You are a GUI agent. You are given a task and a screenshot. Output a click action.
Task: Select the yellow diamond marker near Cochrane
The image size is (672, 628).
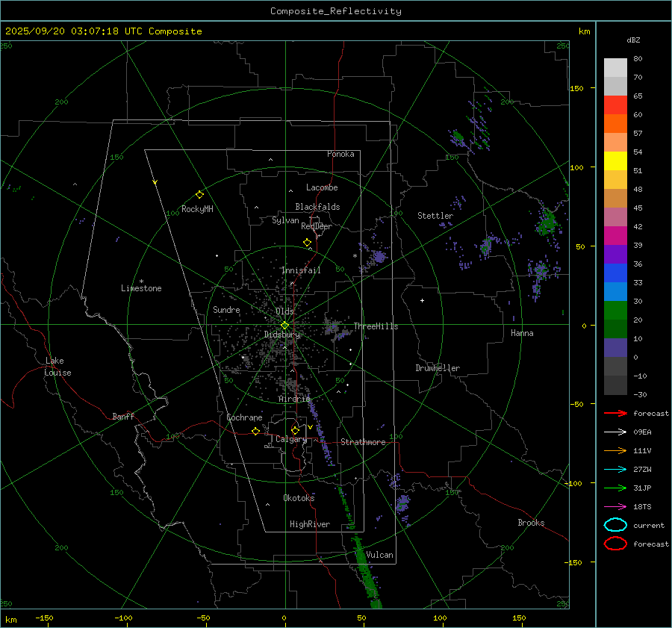[256, 431]
